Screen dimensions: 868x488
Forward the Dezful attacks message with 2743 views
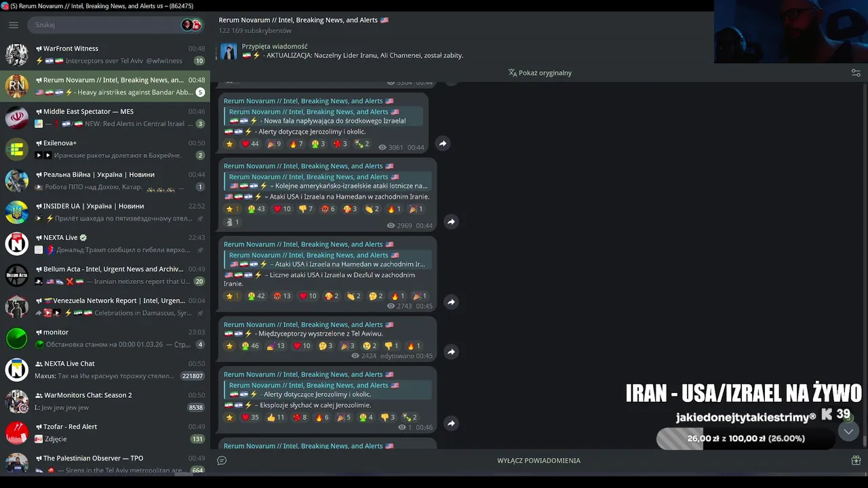[x=451, y=302]
